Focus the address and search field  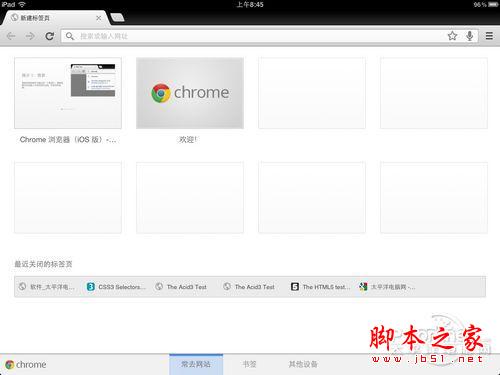point(269,36)
